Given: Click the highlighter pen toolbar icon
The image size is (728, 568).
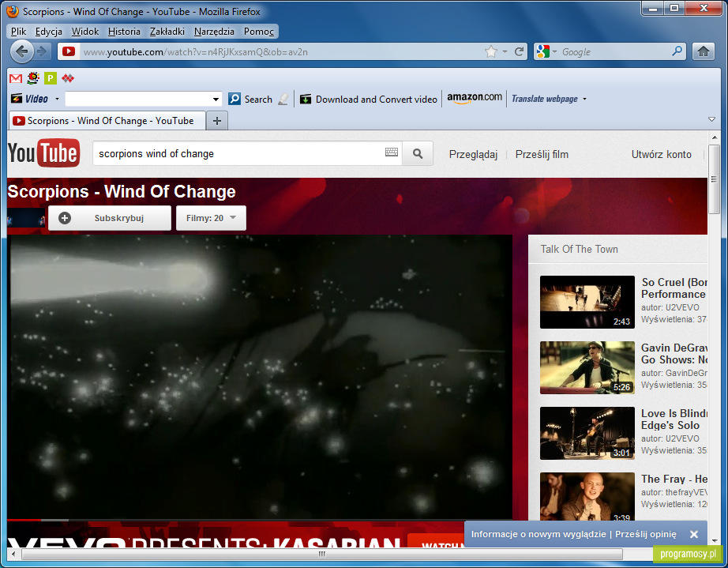Looking at the screenshot, I should coord(283,99).
